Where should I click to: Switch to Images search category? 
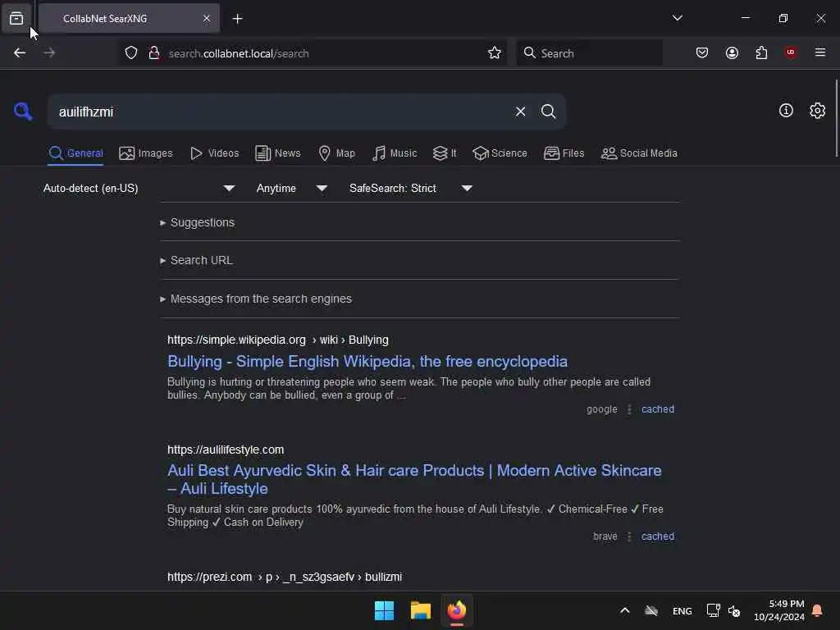click(x=146, y=153)
